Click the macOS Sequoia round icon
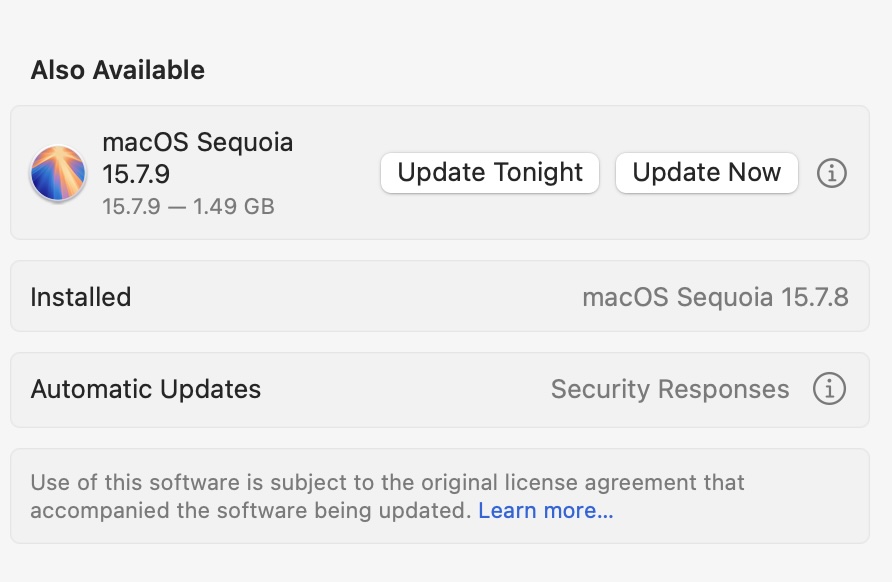This screenshot has height=582, width=892. click(58, 173)
